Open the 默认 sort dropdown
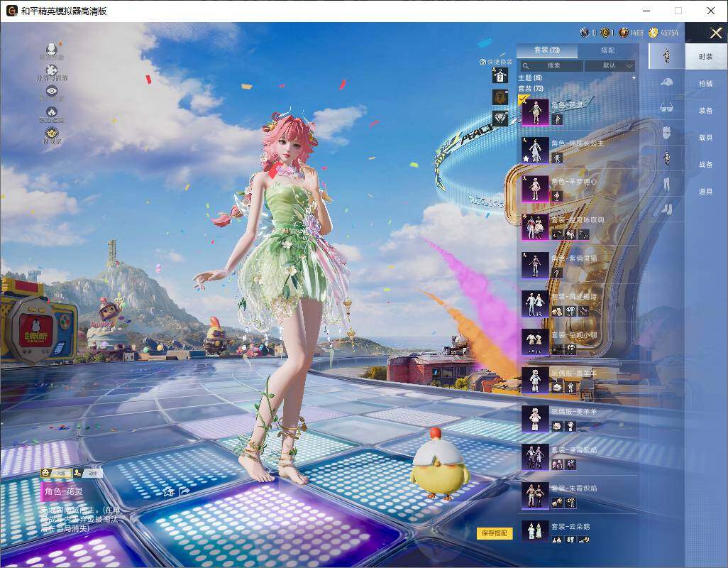The height and width of the screenshot is (568, 728). pyautogui.click(x=610, y=65)
